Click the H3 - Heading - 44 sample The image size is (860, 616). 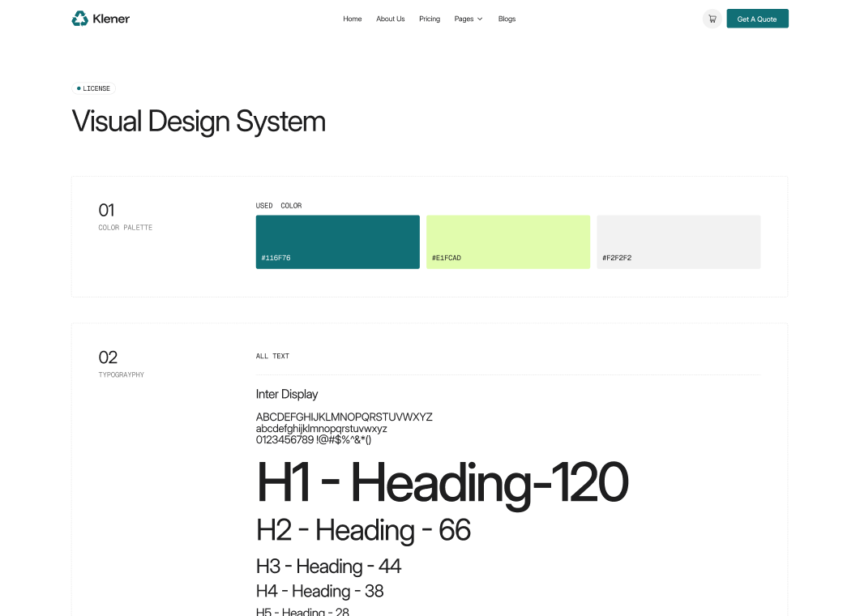coord(328,567)
